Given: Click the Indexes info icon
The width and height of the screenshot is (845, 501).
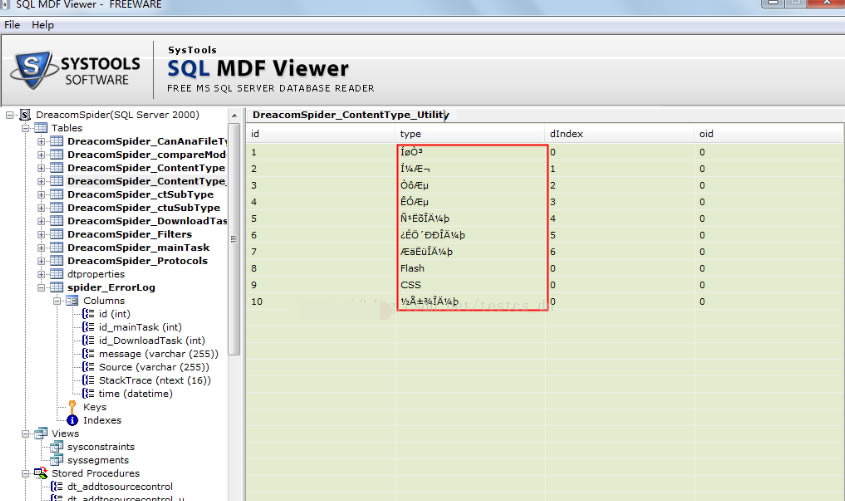Looking at the screenshot, I should click(72, 420).
